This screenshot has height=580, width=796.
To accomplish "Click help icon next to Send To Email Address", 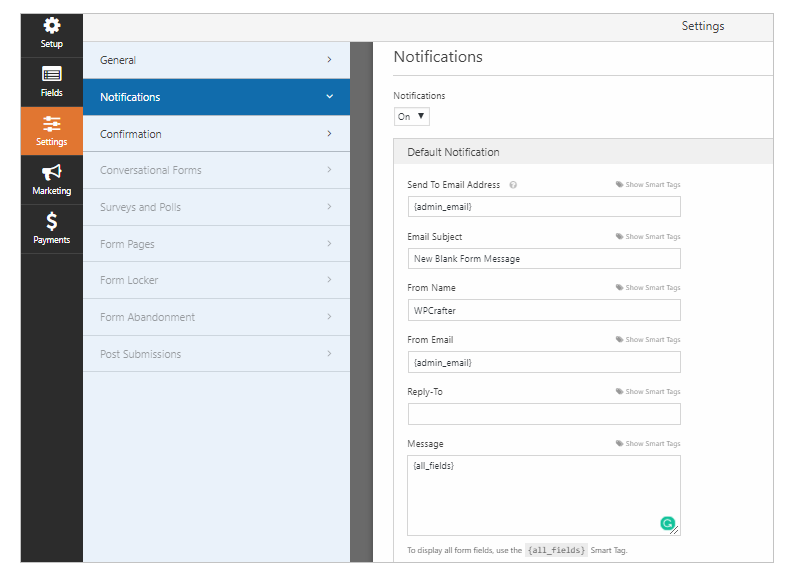I will (513, 185).
